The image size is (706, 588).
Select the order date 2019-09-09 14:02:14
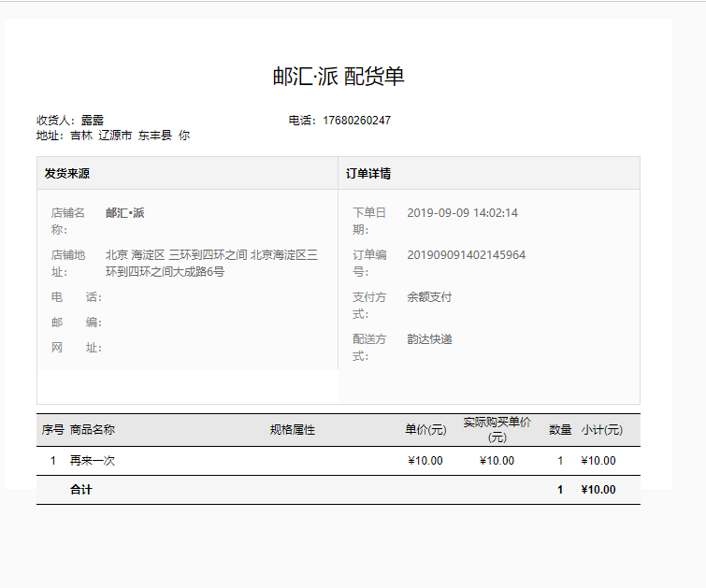pos(462,213)
